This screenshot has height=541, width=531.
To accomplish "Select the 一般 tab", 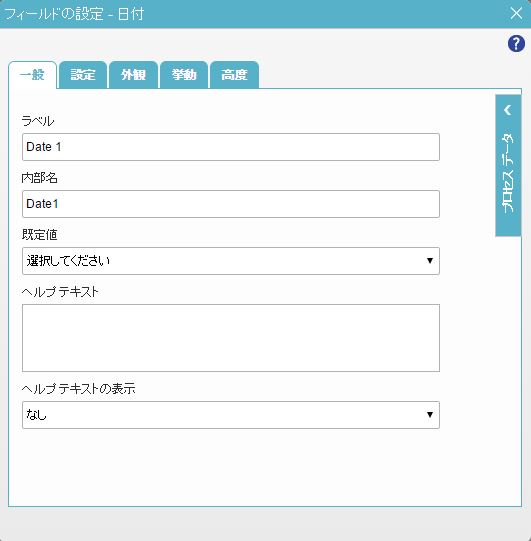I will [32, 75].
